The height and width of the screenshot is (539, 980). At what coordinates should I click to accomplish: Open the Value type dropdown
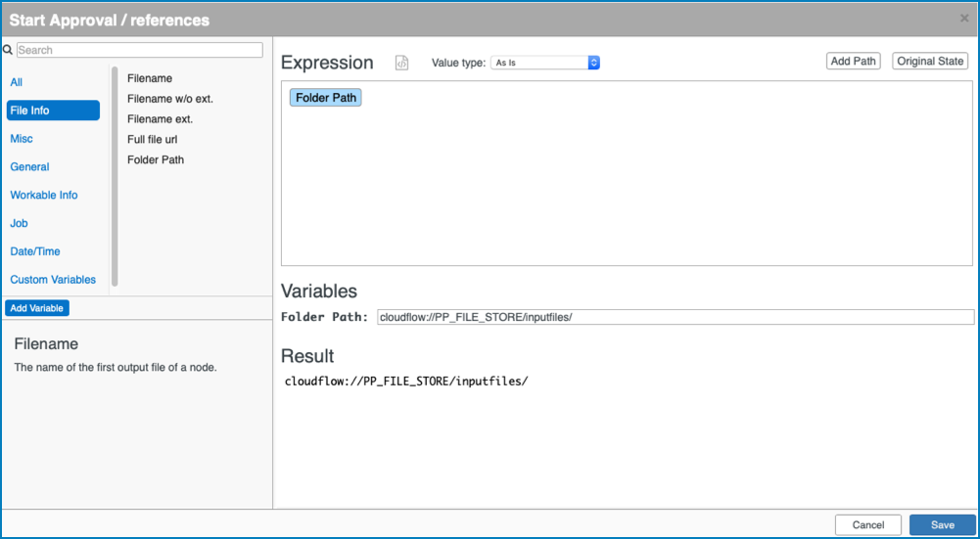point(545,63)
